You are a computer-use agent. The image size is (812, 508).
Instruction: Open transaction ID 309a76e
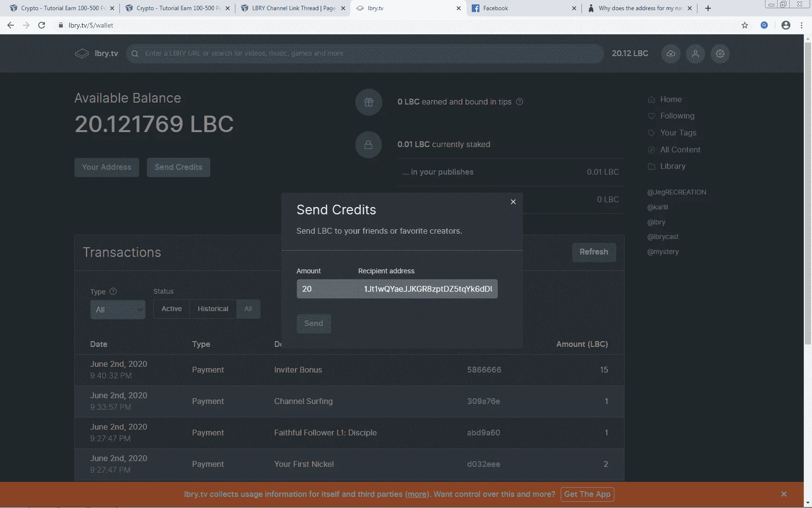coord(483,401)
